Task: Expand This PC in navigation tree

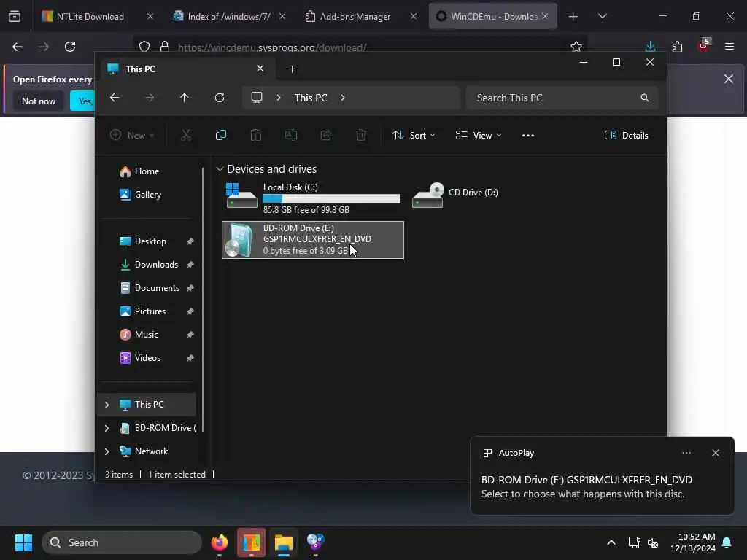Action: tap(107, 405)
